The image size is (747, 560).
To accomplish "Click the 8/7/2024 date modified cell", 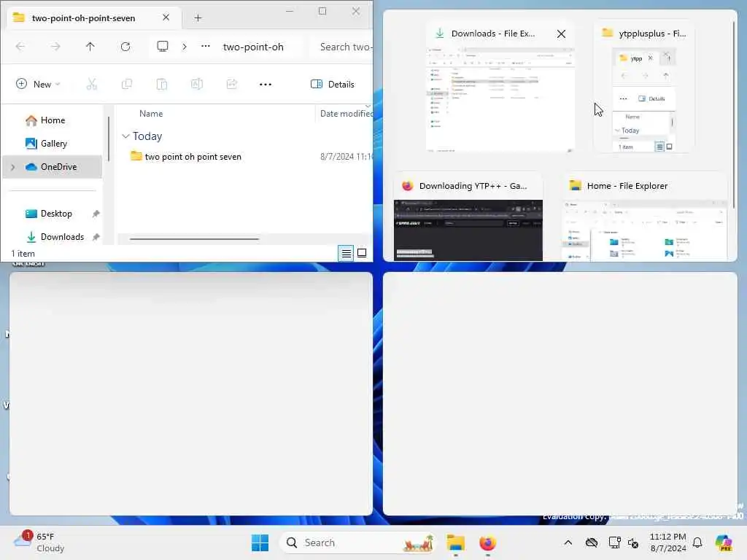I will pos(347,157).
